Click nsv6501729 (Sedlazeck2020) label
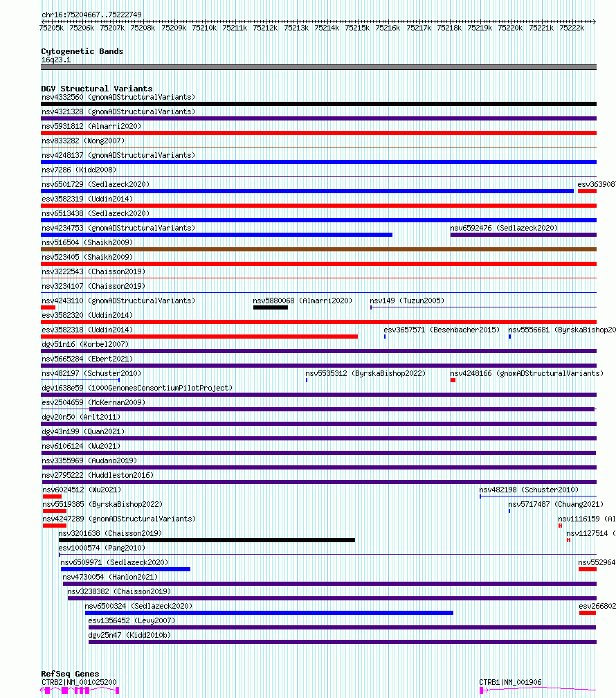This screenshot has width=616, height=698. (96, 184)
